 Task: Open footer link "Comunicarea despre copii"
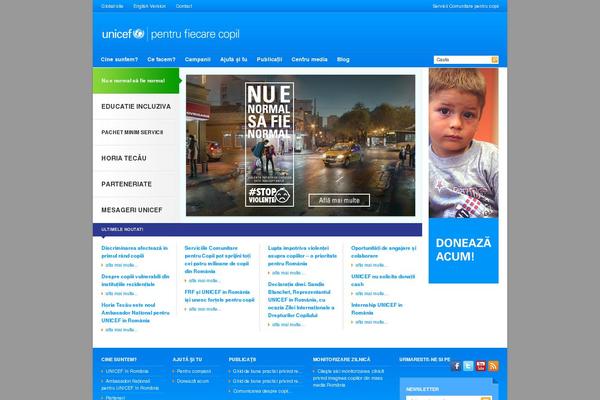coord(262,391)
